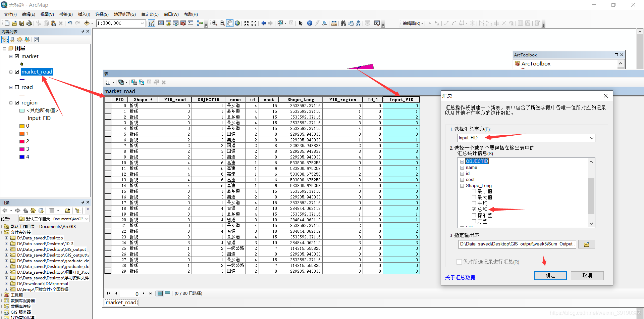Viewport: 644px width, 319px height.
Task: Go back to previous extent arrow
Action: pos(263,23)
